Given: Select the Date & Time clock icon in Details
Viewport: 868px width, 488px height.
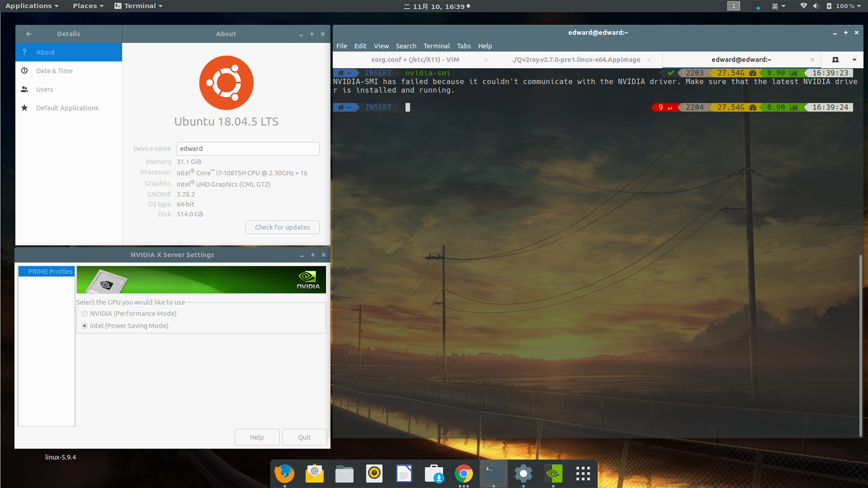Looking at the screenshot, I should coord(25,70).
